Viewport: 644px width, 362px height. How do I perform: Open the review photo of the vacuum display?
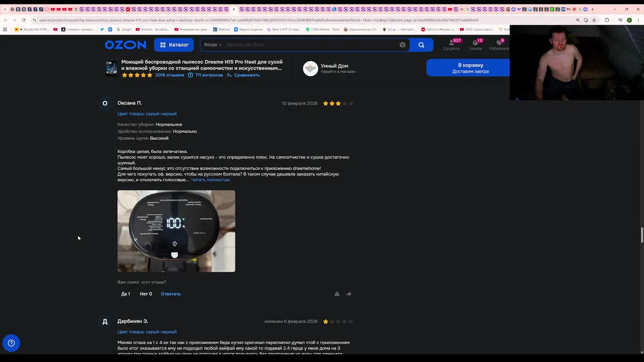[176, 231]
